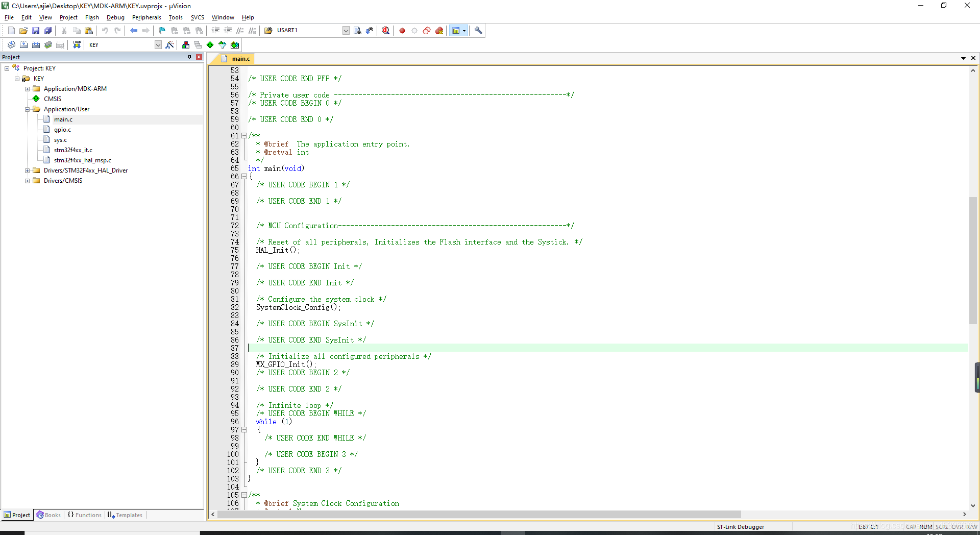Insert a breakpoint with the red dot
The width and height of the screenshot is (980, 535).
point(402,31)
